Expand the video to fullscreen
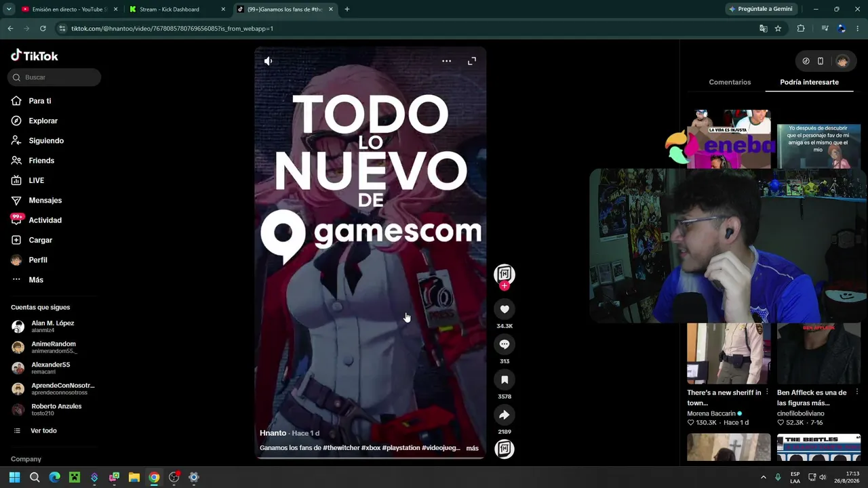The height and width of the screenshot is (488, 868). point(472,61)
